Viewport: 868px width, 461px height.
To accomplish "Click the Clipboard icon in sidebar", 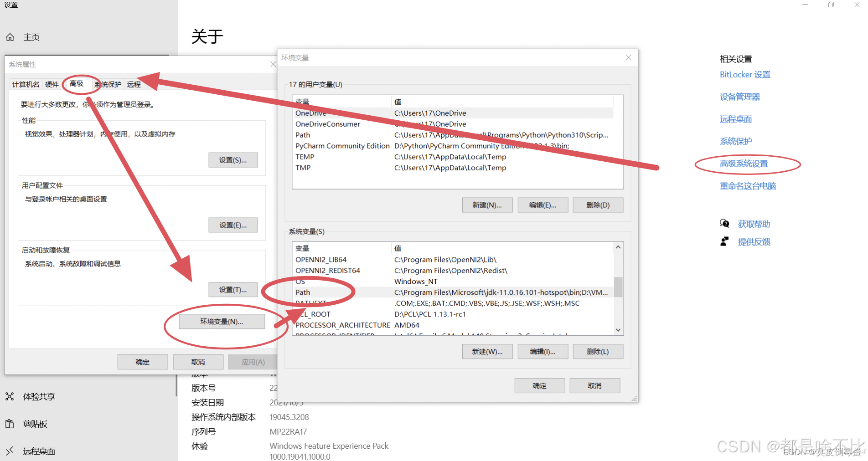I will pos(10,424).
